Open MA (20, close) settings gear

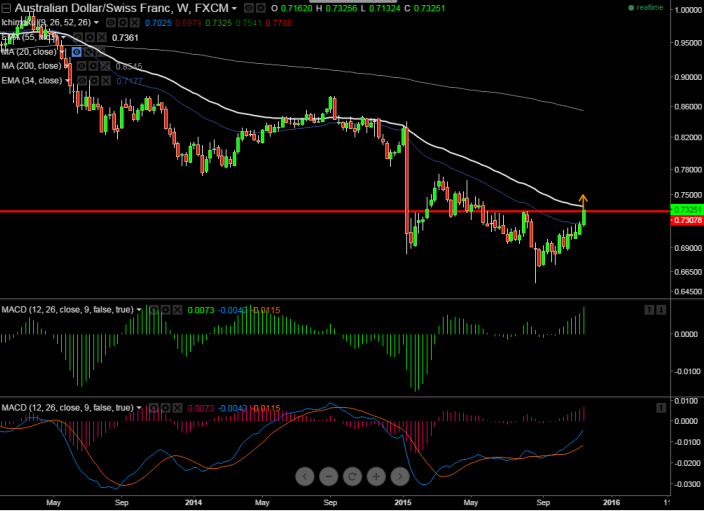(x=88, y=52)
